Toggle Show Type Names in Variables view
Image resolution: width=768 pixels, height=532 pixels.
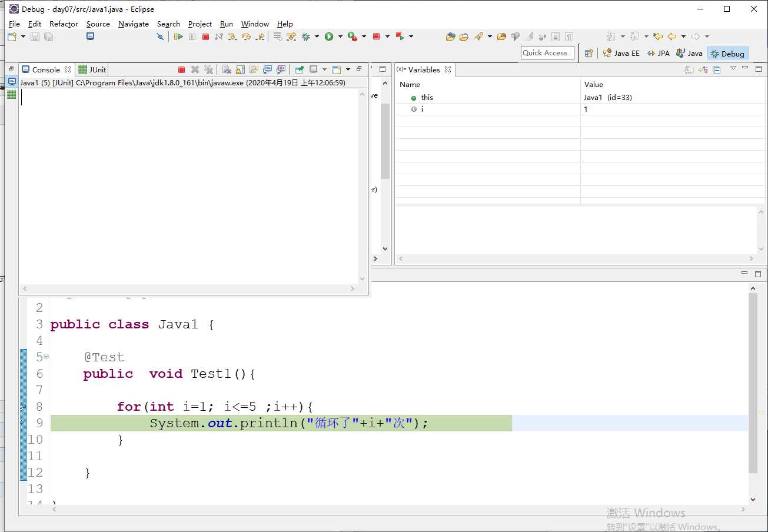[689, 69]
